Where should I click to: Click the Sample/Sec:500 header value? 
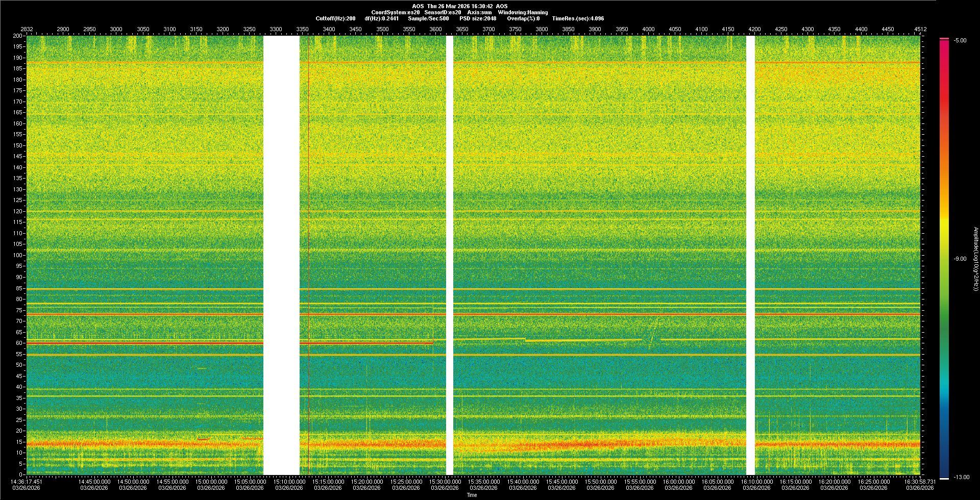click(428, 18)
